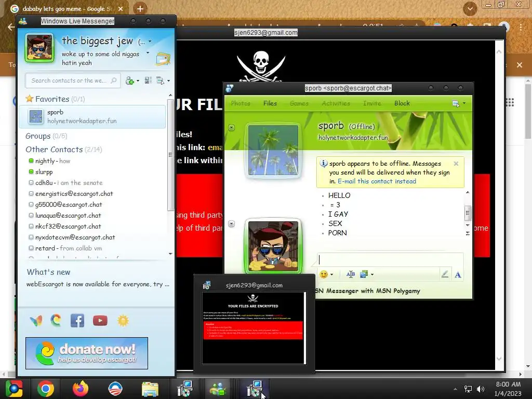The height and width of the screenshot is (399, 532).
Task: Select contact energistics@escargot.chat
Action: pyautogui.click(x=71, y=193)
